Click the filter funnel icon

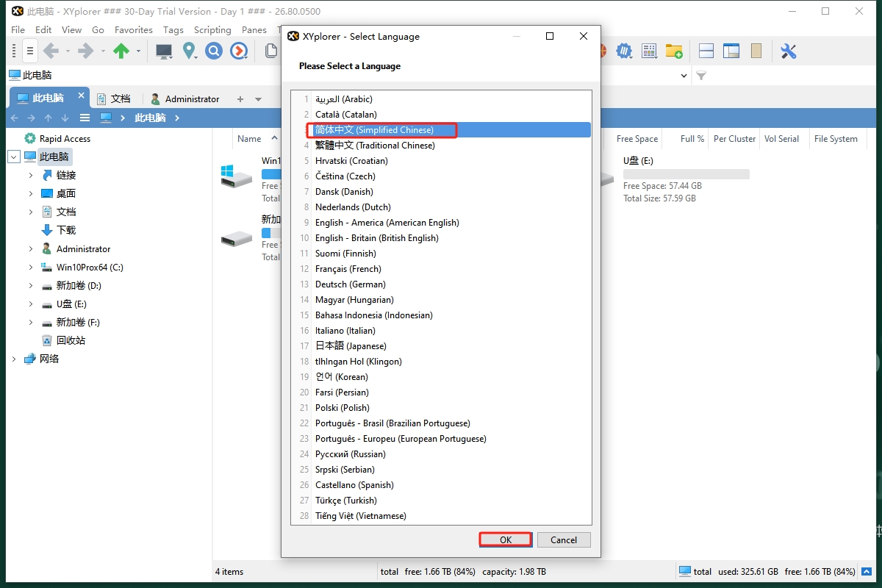point(701,75)
